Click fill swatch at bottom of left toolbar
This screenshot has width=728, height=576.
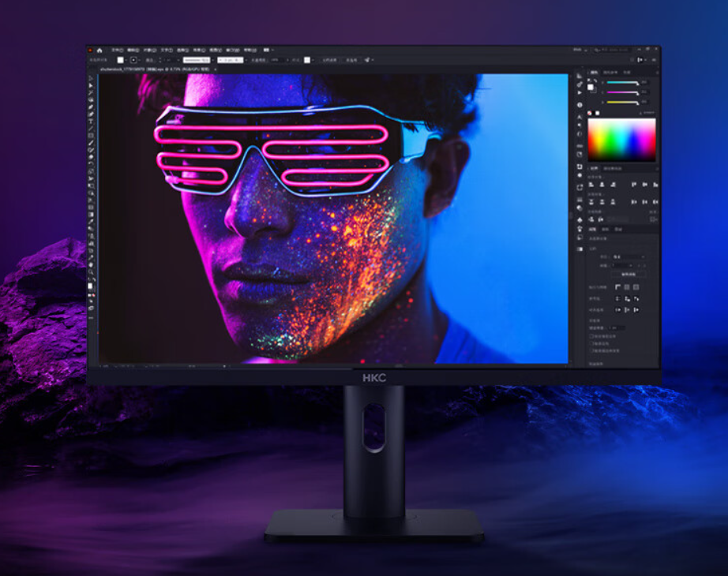pos(90,286)
